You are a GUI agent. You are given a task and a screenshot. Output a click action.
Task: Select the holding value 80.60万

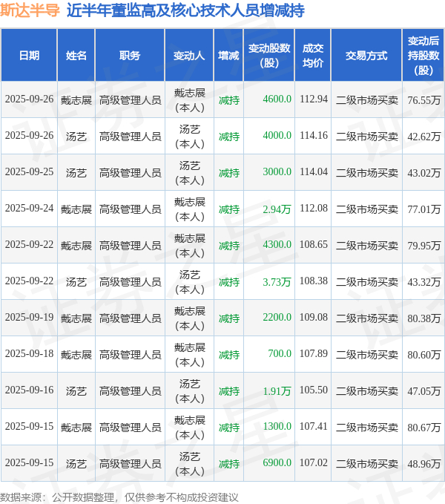click(x=423, y=354)
